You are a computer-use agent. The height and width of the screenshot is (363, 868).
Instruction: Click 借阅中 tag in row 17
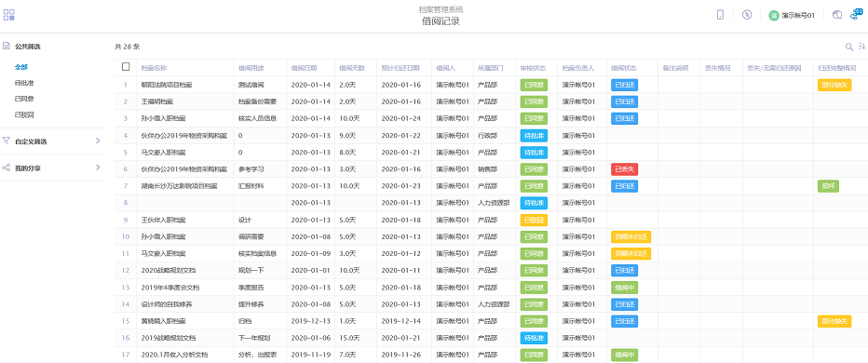tap(624, 356)
